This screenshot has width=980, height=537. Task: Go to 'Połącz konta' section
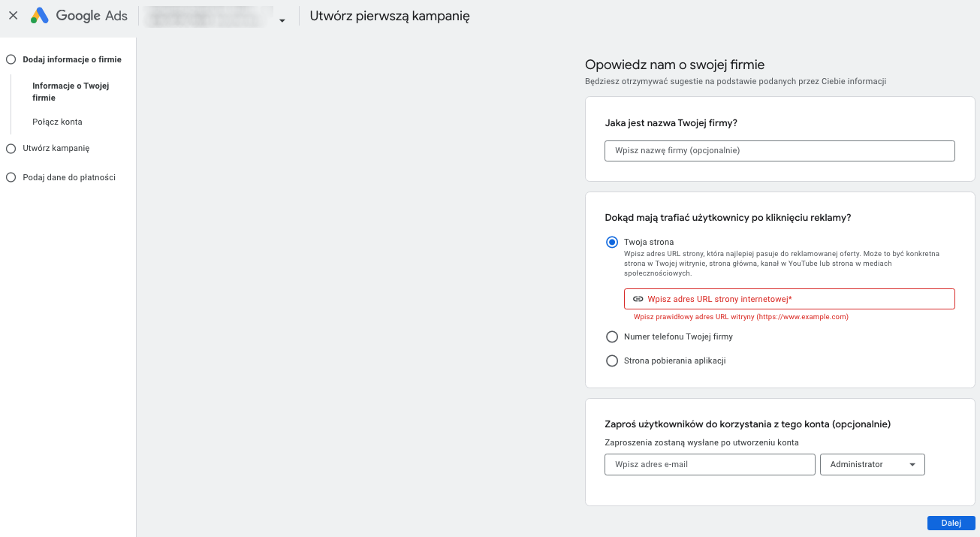(x=56, y=121)
